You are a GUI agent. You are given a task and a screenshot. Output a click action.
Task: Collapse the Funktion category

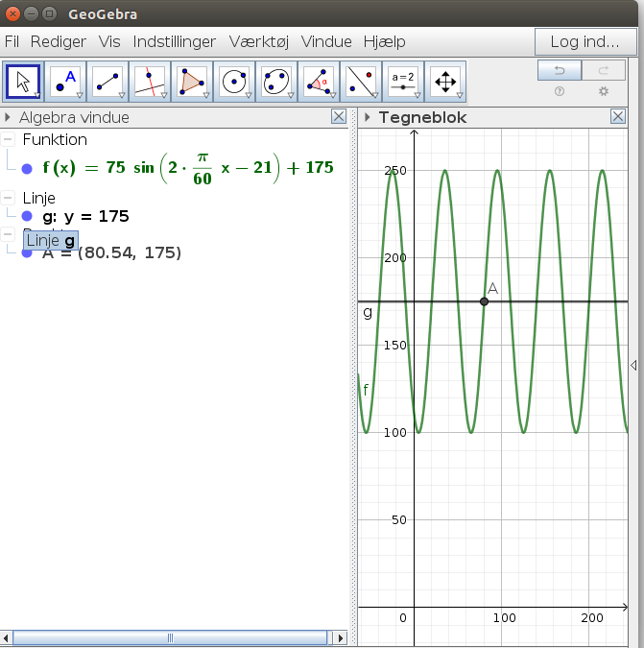pos(8,139)
